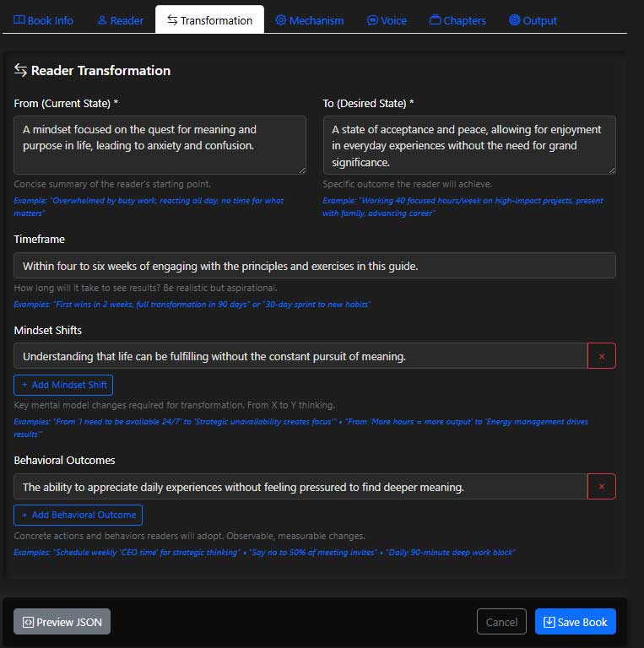The image size is (644, 648).
Task: Focus the To (Desired State) text area
Action: pos(468,145)
